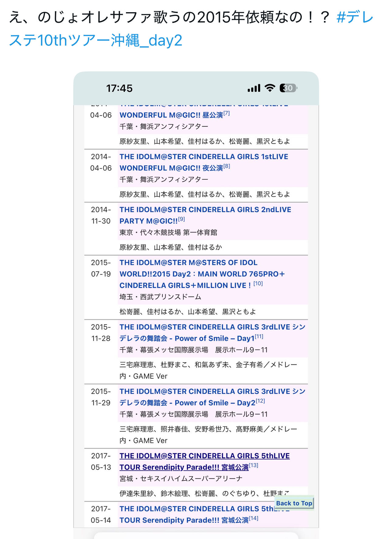The image size is (392, 539).
Task: Select the date cell 2015-11-28
Action: point(101,333)
